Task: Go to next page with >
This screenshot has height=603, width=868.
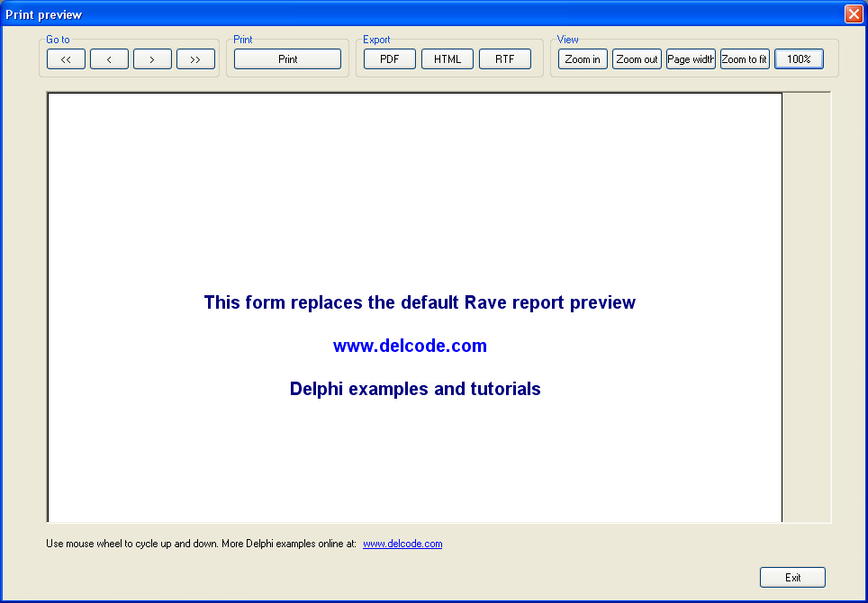Action: point(152,59)
